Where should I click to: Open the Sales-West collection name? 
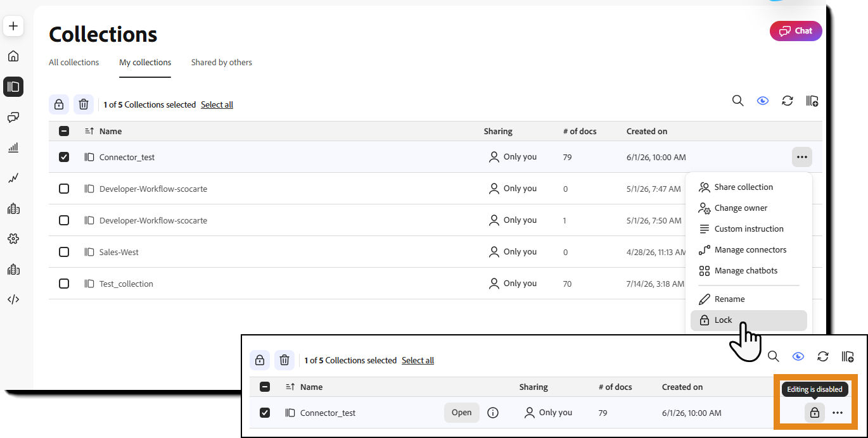[x=119, y=253]
